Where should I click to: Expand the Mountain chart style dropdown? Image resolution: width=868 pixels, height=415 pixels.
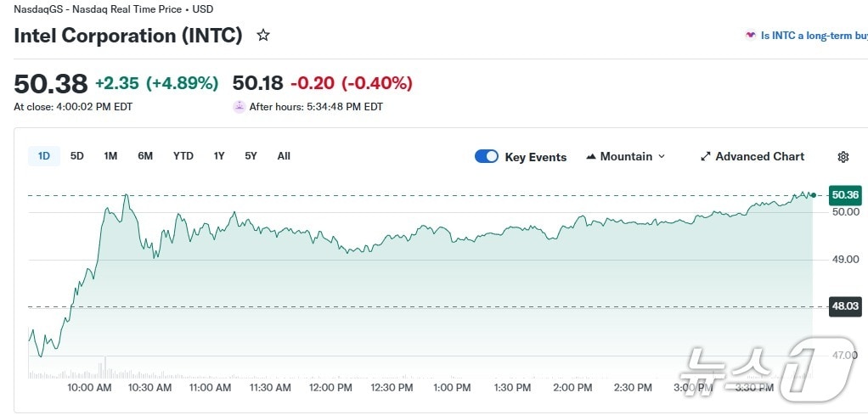click(662, 157)
